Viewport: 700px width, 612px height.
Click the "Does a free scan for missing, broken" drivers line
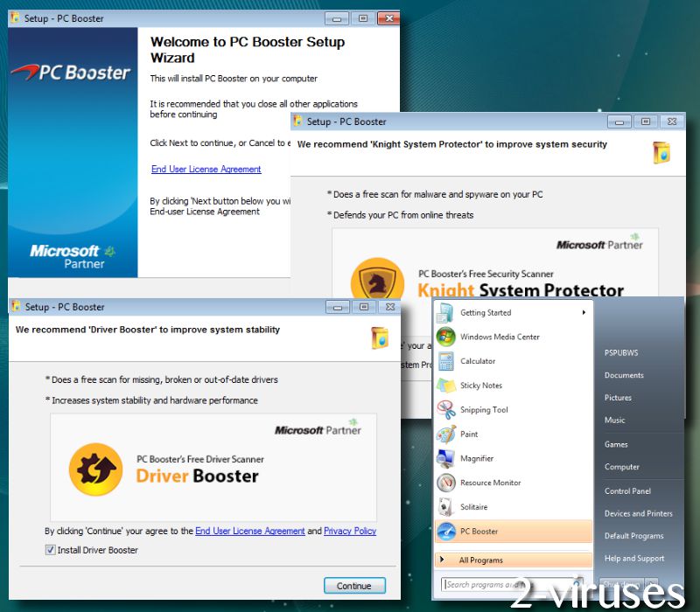(161, 379)
